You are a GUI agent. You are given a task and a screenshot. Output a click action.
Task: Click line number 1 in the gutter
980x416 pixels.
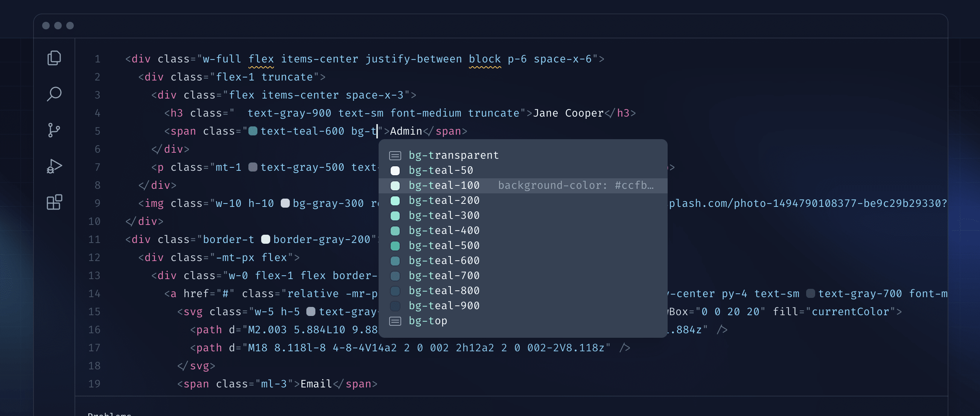pyautogui.click(x=97, y=59)
